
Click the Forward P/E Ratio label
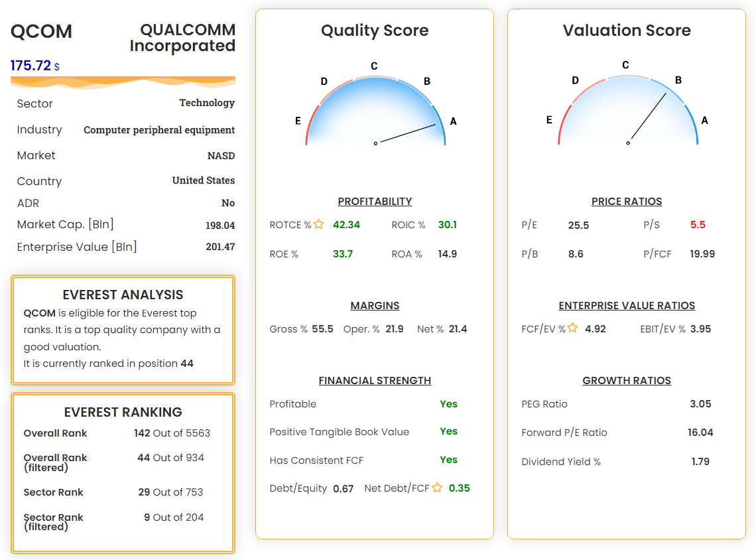(564, 433)
